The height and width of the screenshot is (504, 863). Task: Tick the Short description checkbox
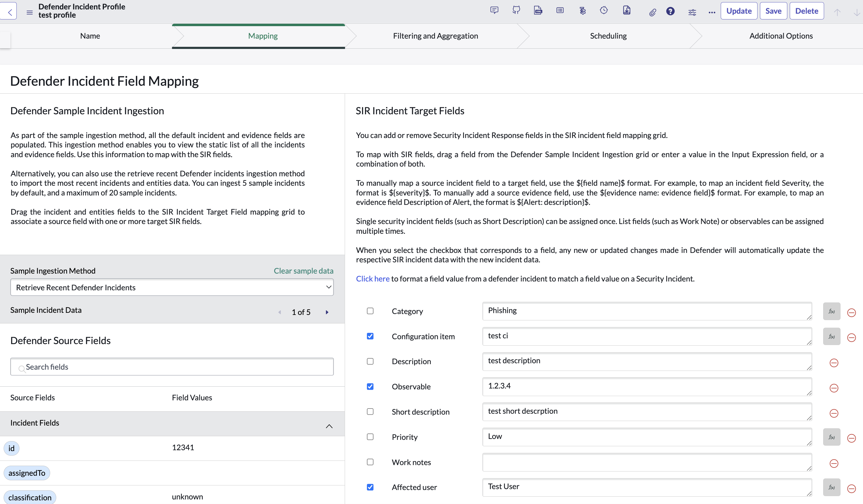pos(370,412)
